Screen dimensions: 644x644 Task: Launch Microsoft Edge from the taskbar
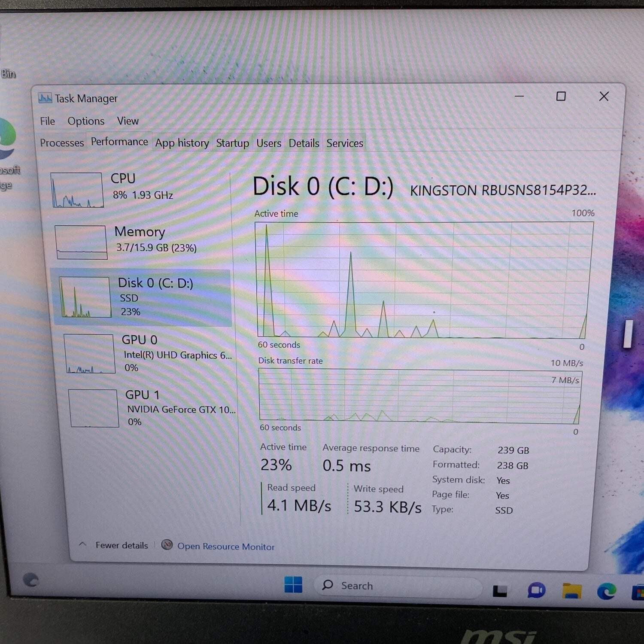coord(607,592)
